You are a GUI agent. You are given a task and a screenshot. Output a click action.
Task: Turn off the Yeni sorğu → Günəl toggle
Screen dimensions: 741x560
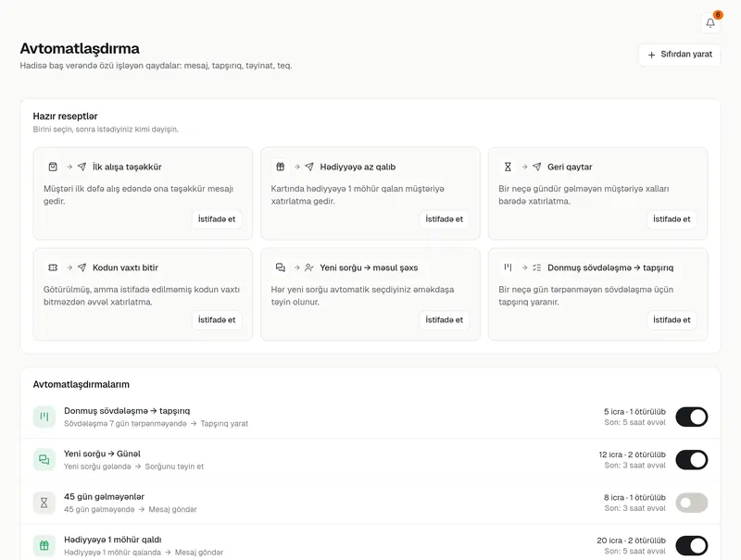[691, 460]
